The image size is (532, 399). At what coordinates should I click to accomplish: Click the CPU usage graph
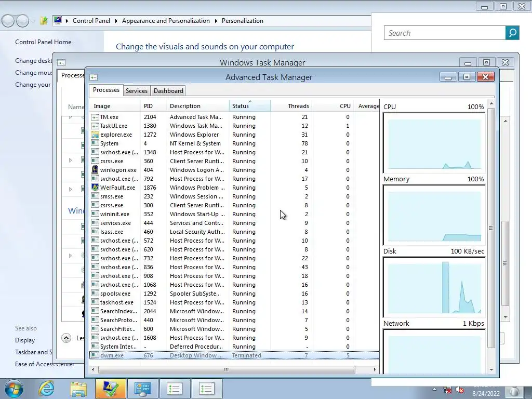[434, 143]
